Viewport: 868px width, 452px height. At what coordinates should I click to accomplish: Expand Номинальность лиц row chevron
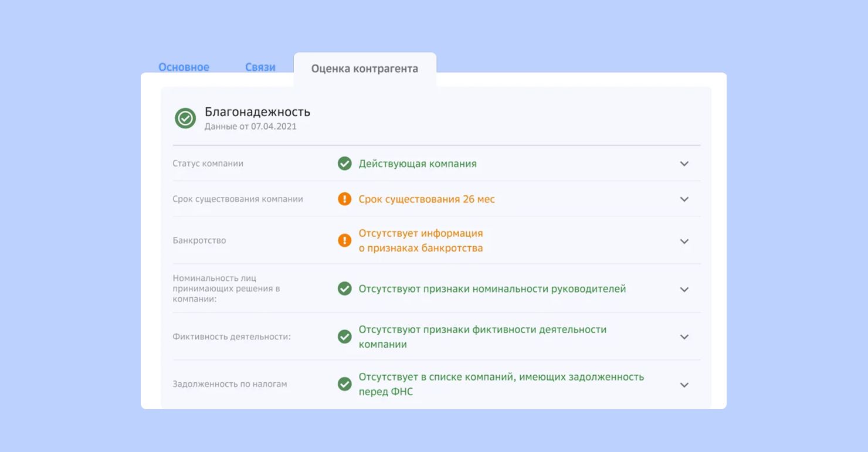[684, 290]
